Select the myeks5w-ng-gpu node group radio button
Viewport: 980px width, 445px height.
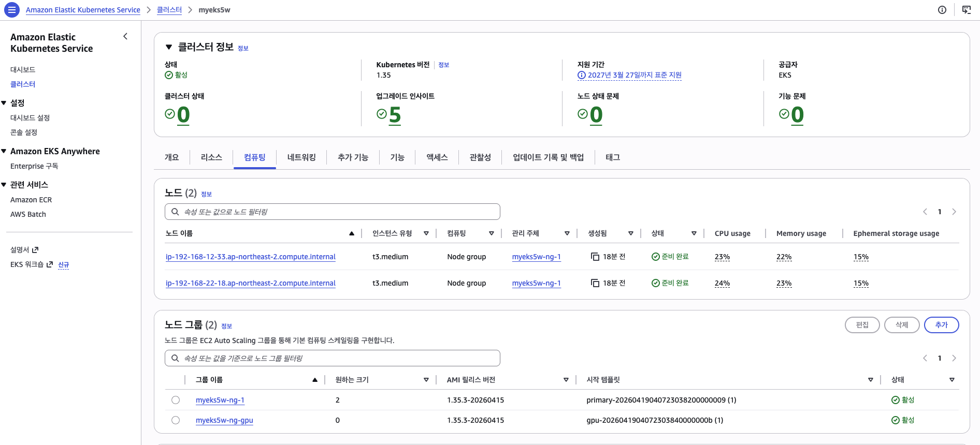tap(176, 420)
